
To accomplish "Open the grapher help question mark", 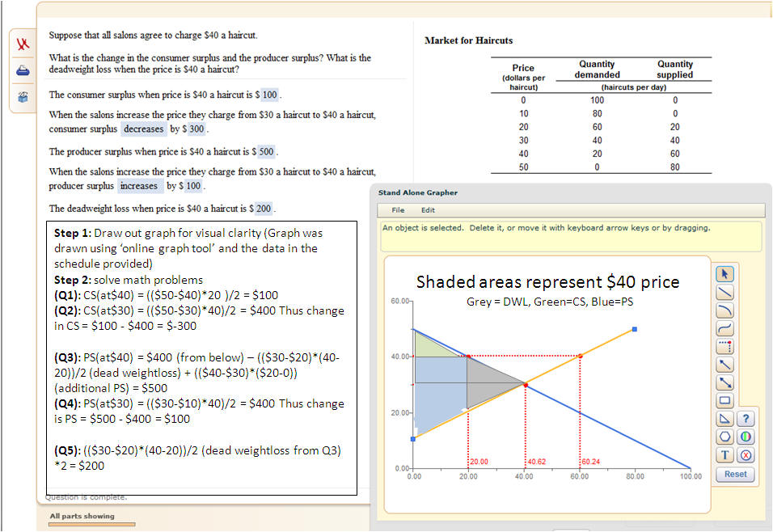I will tap(746, 418).
